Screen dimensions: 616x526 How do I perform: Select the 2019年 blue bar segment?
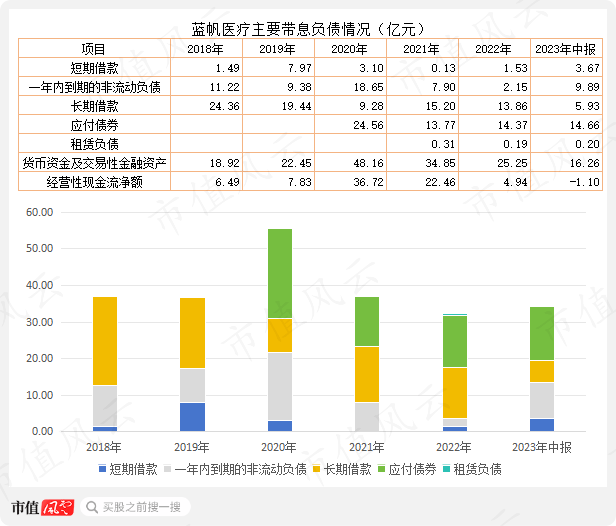click(x=192, y=417)
